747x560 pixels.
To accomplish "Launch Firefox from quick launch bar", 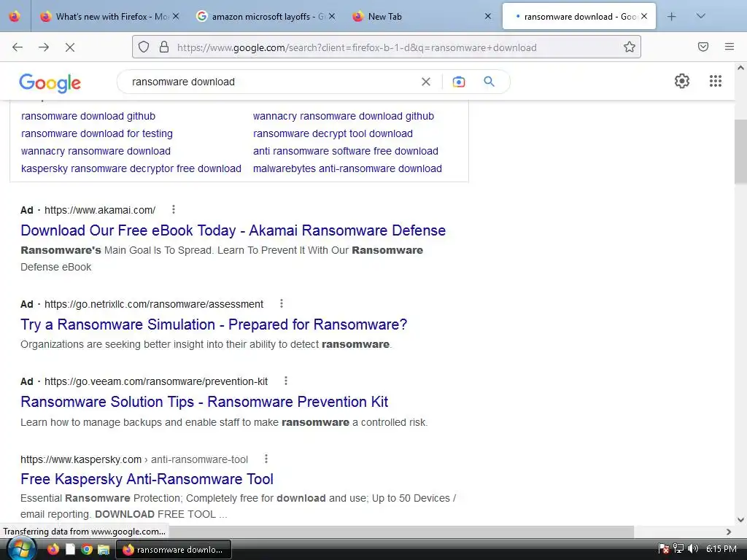I will coord(53,550).
